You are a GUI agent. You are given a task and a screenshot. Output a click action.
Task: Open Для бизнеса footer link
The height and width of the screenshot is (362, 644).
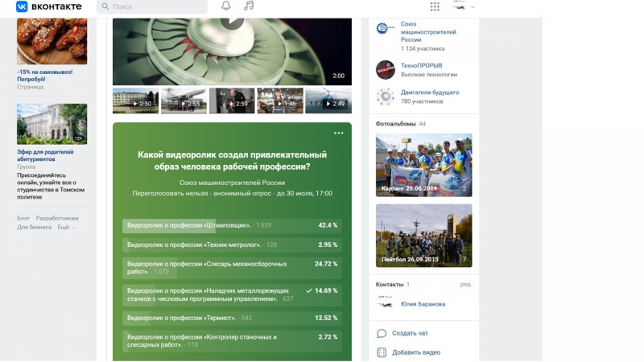[x=34, y=228]
